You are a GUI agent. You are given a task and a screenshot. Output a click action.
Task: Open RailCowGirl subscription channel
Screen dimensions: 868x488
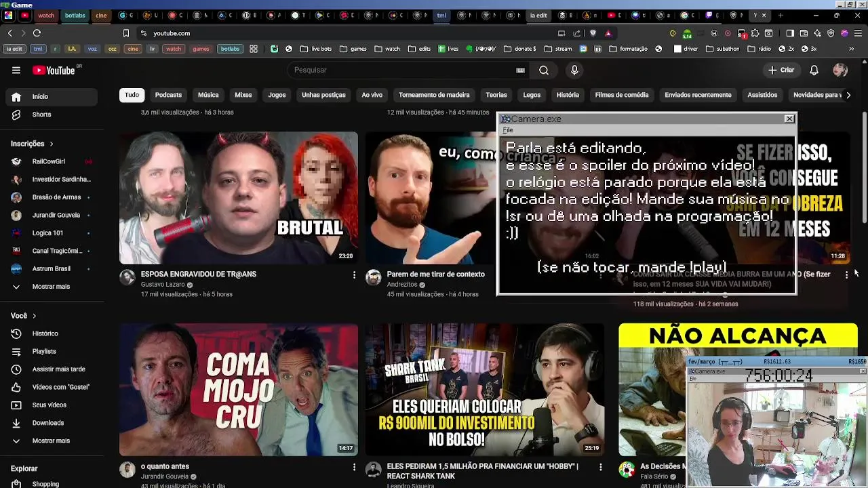pos(52,161)
